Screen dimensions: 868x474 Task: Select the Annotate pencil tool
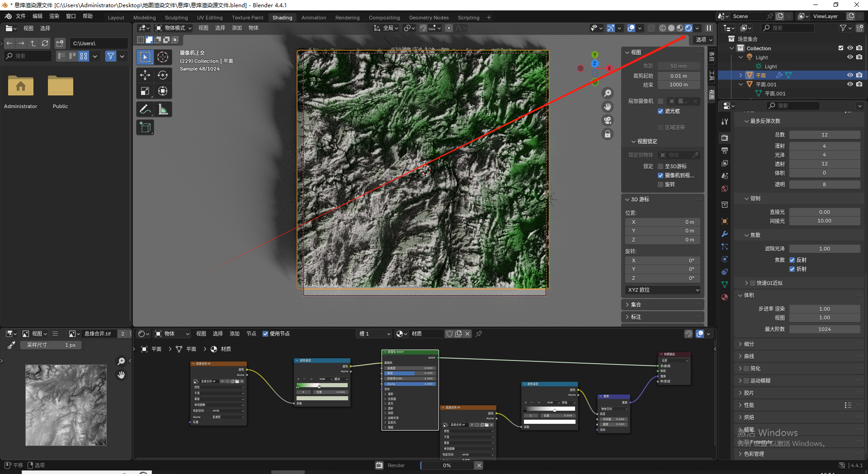pyautogui.click(x=145, y=109)
